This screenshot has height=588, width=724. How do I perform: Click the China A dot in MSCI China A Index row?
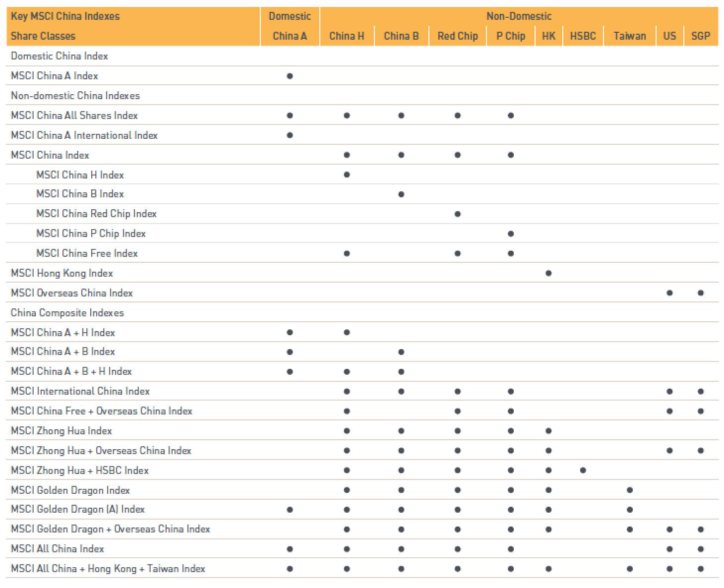click(x=290, y=76)
